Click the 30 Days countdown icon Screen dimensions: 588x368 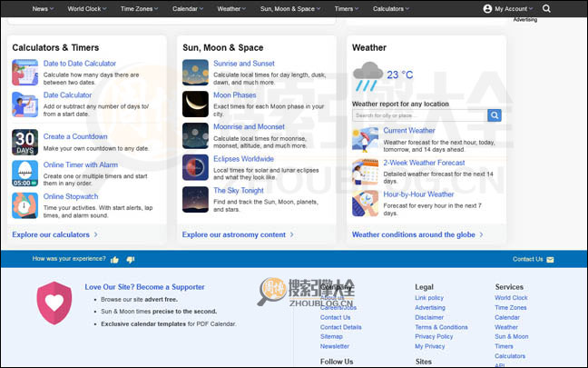(24, 142)
